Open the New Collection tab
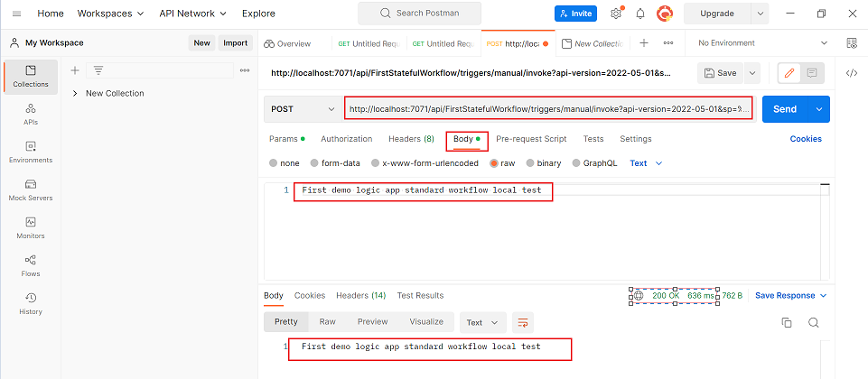Screen dimensions: 868x379 [593, 43]
